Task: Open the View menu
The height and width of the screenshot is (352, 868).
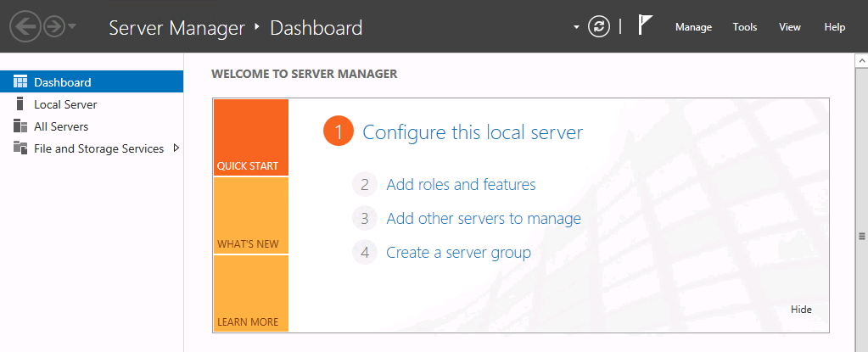Action: [x=790, y=27]
